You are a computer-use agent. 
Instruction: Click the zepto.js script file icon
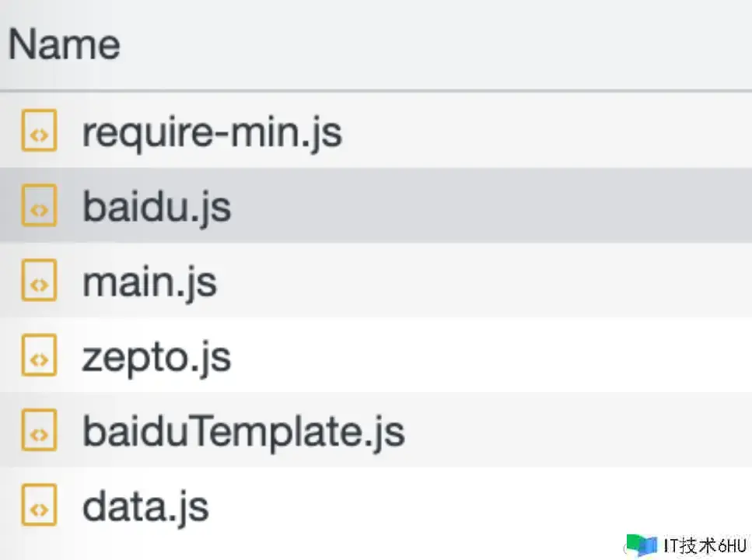pyautogui.click(x=39, y=356)
